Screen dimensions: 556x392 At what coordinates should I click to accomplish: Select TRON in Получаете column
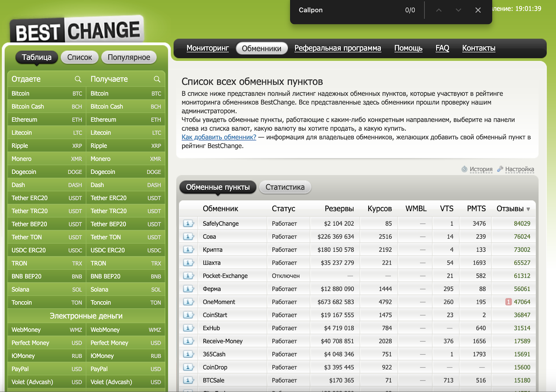tap(125, 263)
